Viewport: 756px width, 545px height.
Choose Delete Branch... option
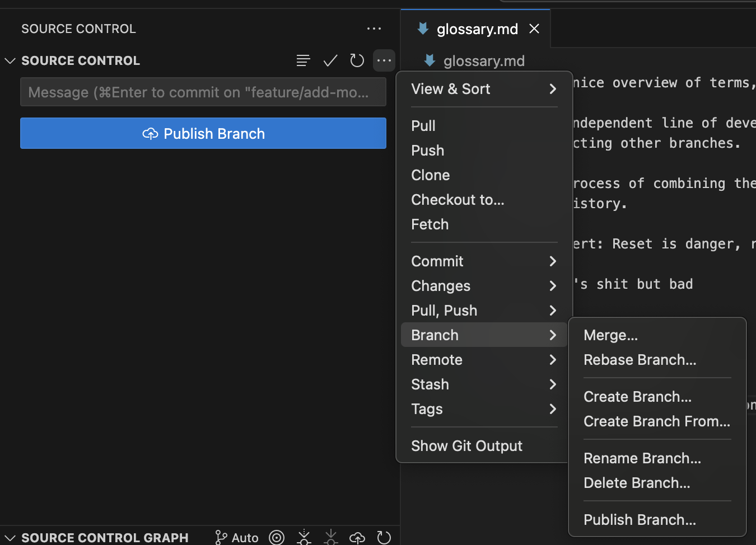(x=657, y=483)
